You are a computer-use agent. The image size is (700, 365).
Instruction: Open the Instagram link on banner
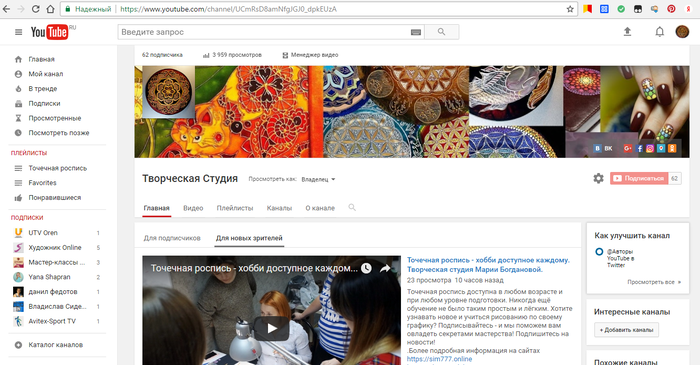tap(650, 149)
